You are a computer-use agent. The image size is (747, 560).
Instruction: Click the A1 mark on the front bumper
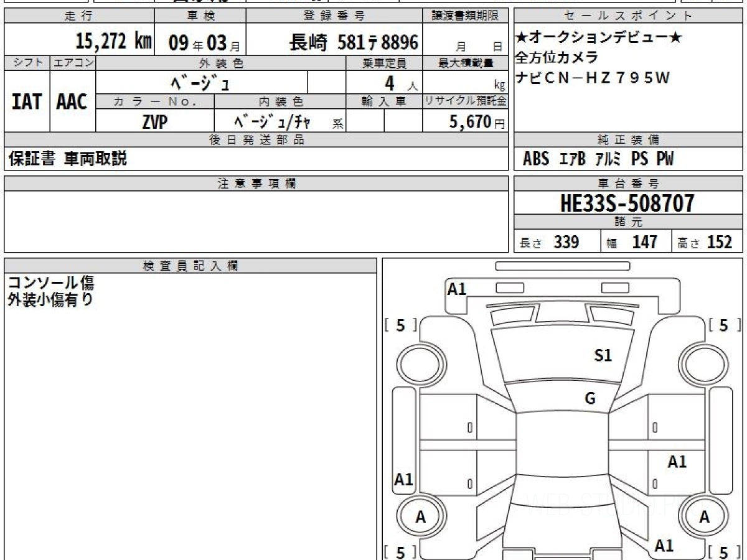coord(457,289)
